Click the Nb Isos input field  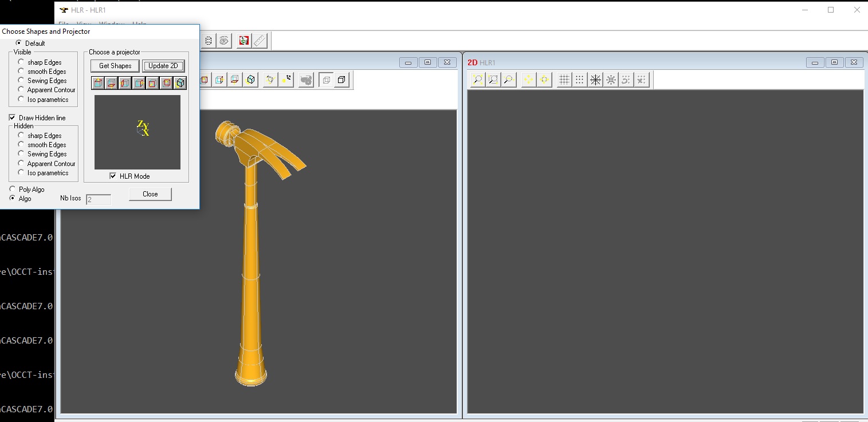[98, 199]
